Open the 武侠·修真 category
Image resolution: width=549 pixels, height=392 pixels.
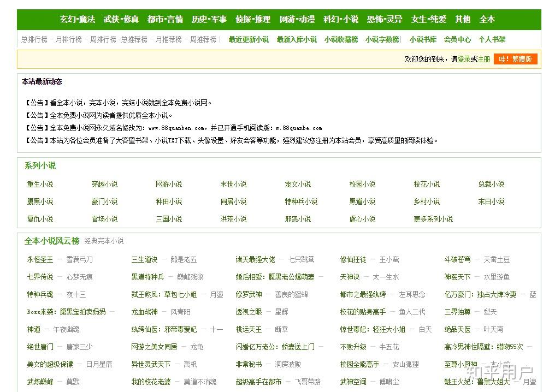tap(121, 19)
